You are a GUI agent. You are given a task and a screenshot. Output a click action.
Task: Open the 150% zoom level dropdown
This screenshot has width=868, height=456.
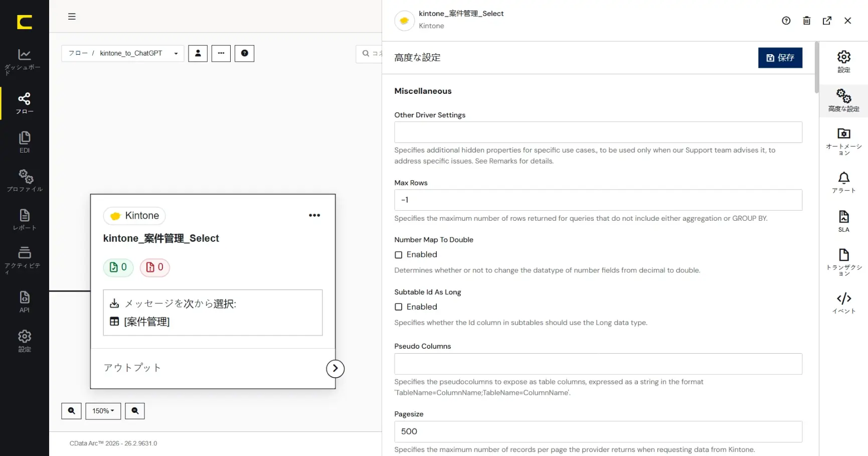click(x=103, y=411)
